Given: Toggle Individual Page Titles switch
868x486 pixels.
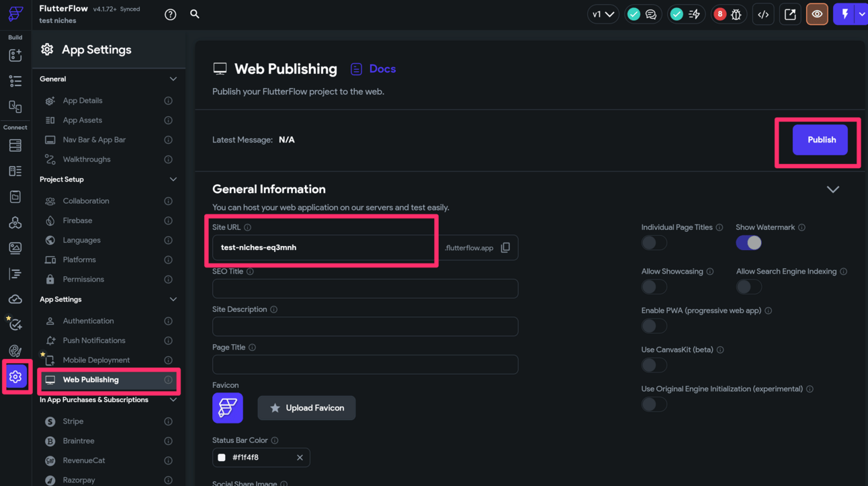Looking at the screenshot, I should [654, 243].
